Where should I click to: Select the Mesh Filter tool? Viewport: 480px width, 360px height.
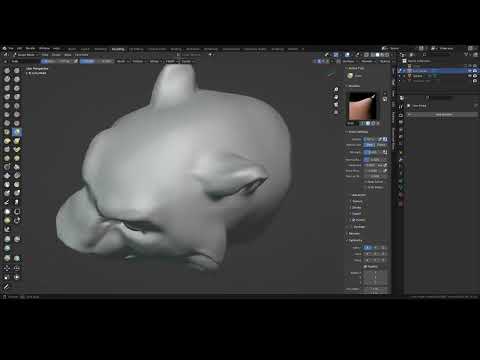(x=7, y=239)
